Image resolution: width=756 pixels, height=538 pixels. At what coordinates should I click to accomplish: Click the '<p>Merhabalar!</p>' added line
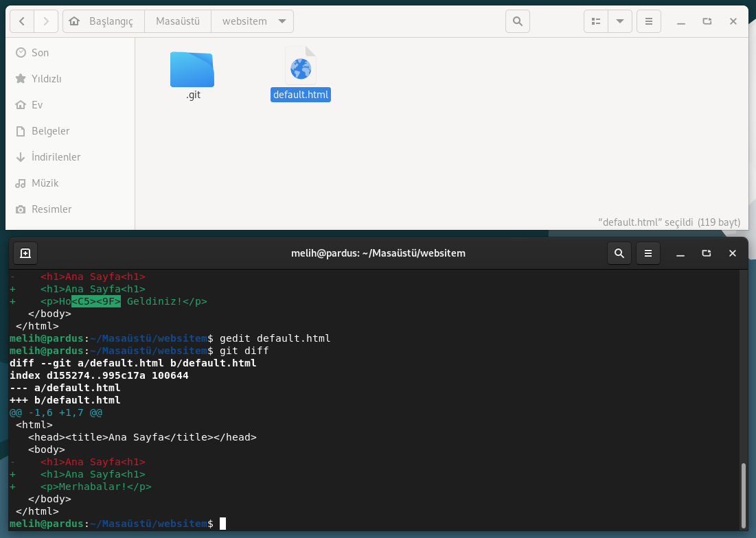96,487
